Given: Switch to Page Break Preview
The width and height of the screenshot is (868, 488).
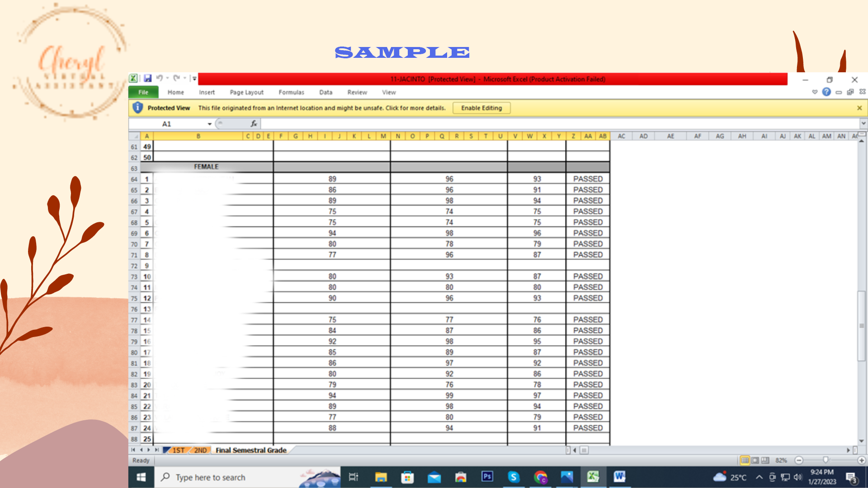Looking at the screenshot, I should click(765, 460).
